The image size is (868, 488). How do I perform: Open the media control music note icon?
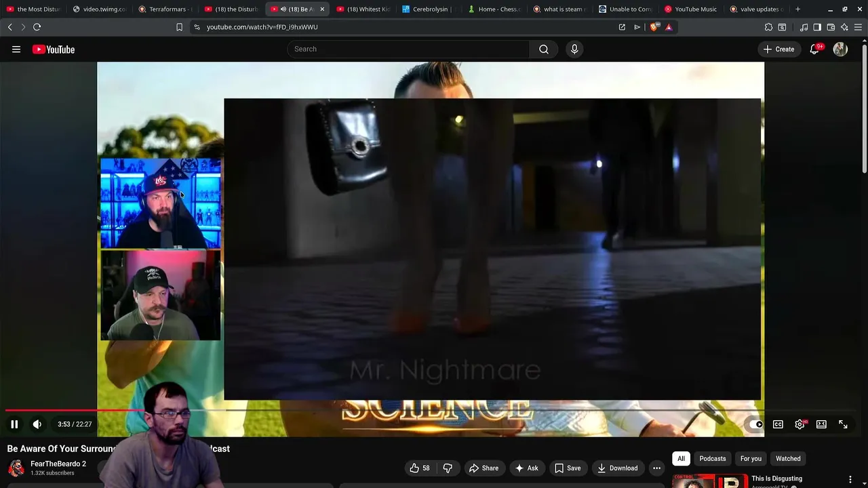point(804,27)
